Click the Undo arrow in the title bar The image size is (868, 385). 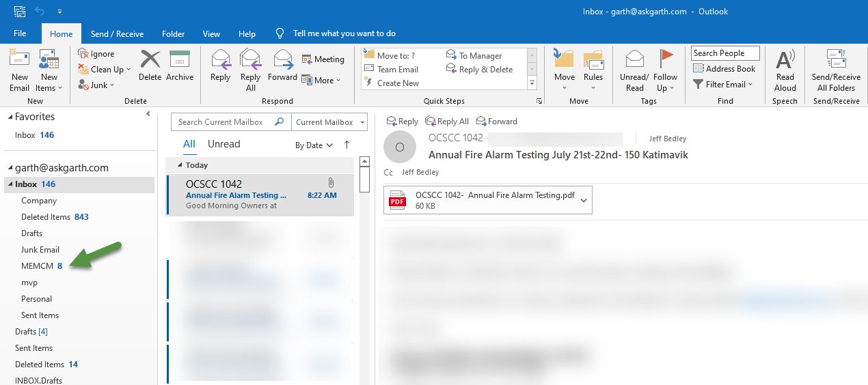point(40,12)
